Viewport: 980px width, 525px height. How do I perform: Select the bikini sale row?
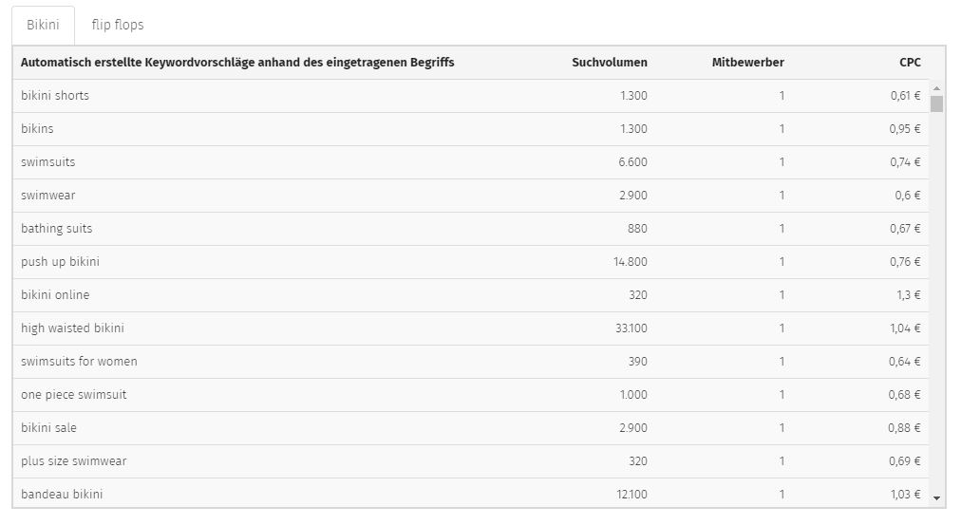471,427
